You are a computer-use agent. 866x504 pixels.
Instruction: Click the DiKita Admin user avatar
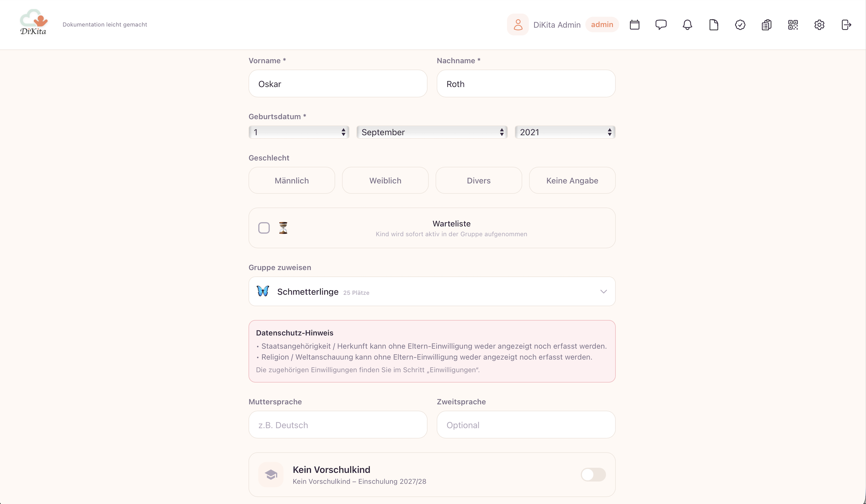(x=518, y=25)
